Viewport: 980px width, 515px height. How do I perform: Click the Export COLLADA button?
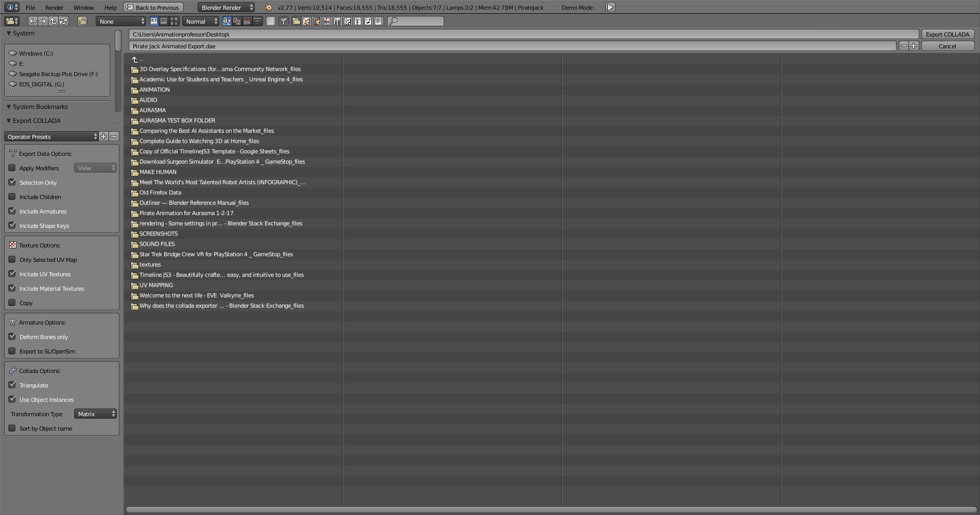(x=947, y=34)
